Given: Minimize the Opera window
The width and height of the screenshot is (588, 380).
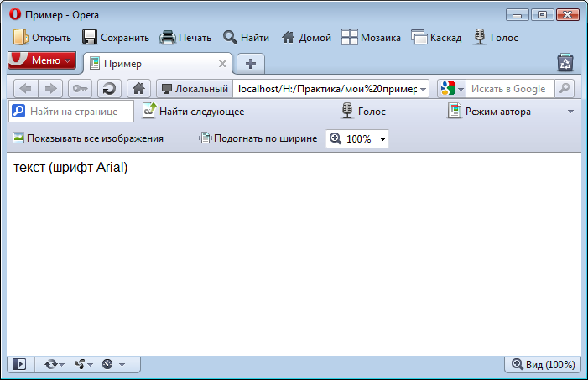Looking at the screenshot, I should coord(518,15).
